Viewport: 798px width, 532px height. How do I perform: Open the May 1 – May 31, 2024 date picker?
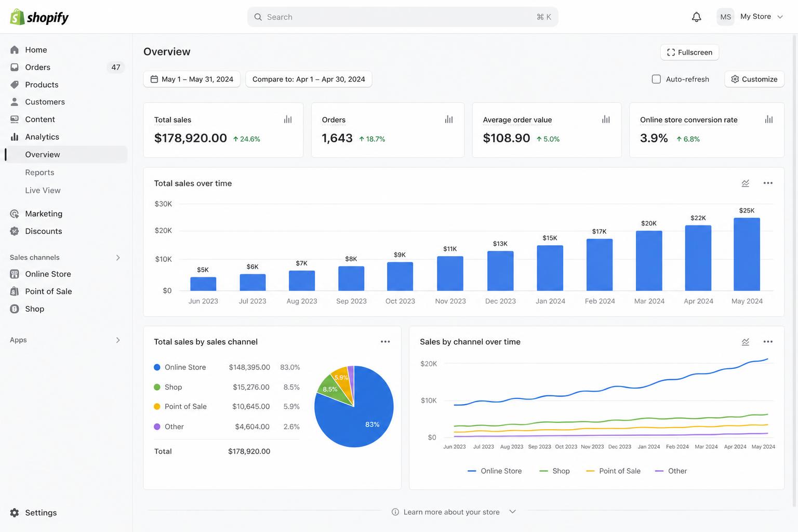(192, 79)
